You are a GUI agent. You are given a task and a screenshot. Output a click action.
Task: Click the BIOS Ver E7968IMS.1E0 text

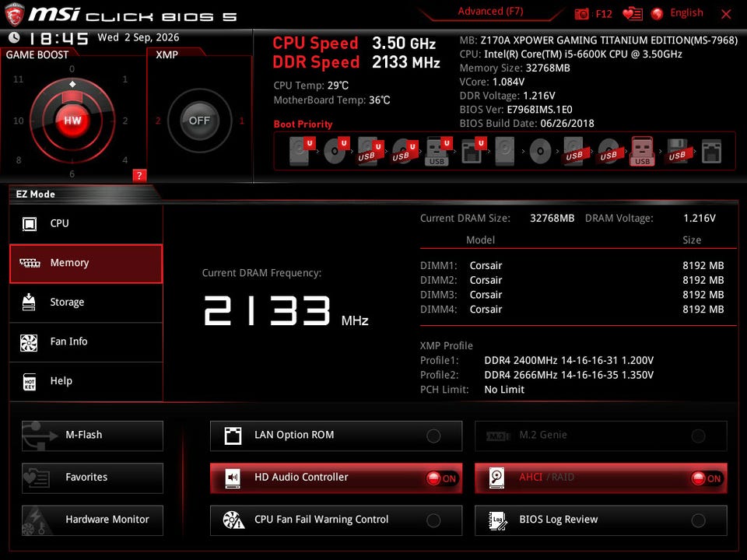(x=516, y=110)
